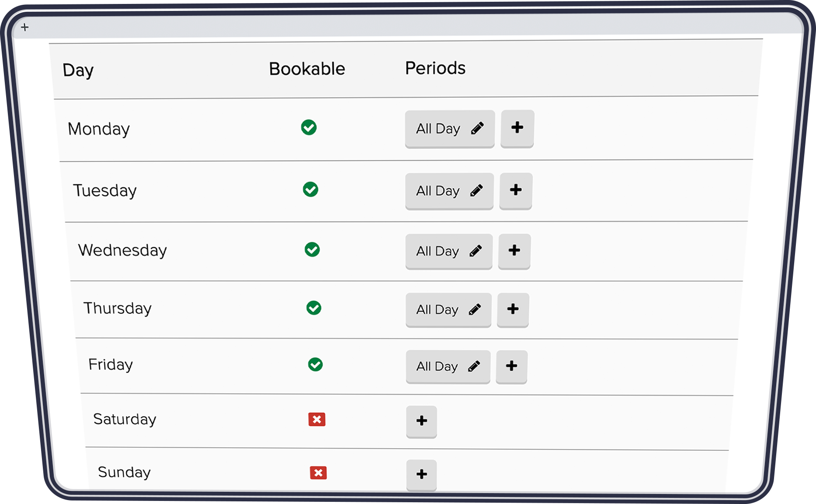The height and width of the screenshot is (504, 816).
Task: Add a period to Saturday
Action: coord(421,421)
